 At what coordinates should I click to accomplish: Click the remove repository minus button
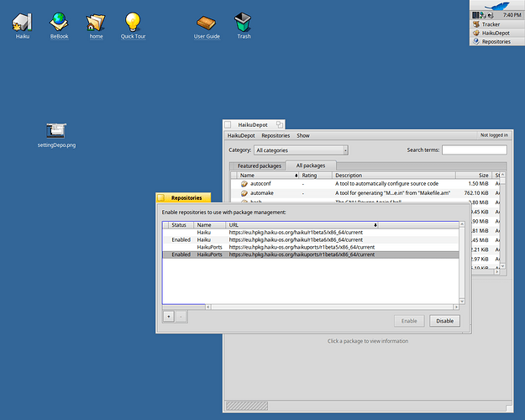pos(181,317)
